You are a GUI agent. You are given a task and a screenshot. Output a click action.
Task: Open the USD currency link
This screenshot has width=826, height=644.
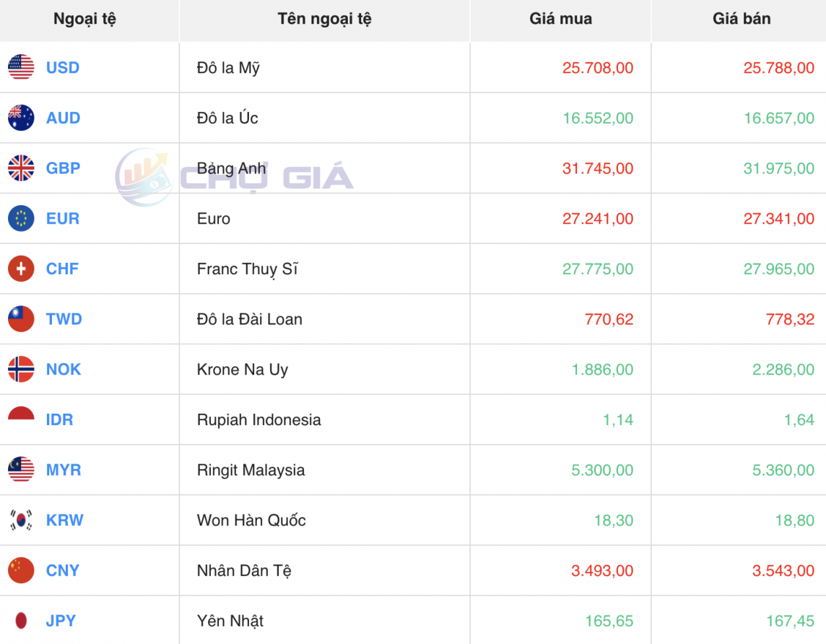coord(62,67)
